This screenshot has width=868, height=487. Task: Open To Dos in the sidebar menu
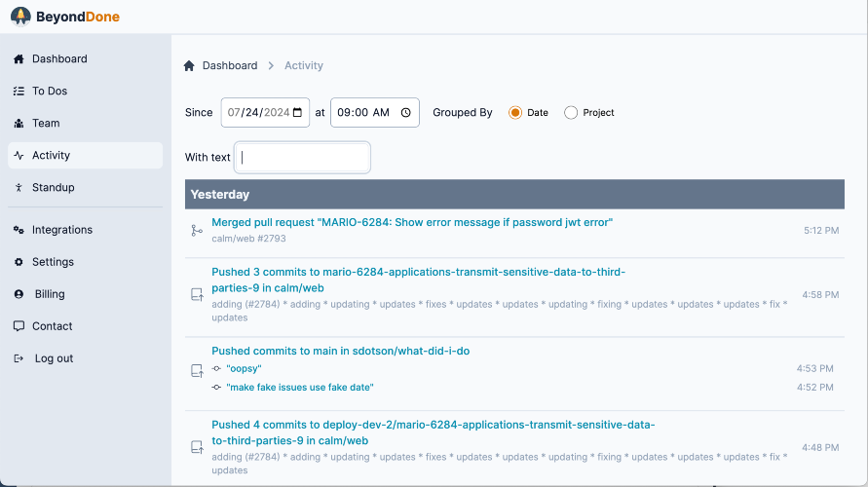click(x=86, y=92)
